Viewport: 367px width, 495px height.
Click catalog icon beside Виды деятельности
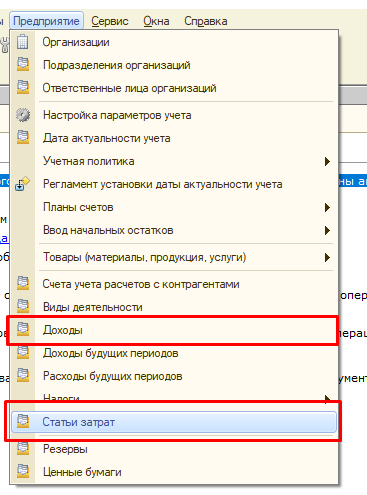click(x=23, y=306)
